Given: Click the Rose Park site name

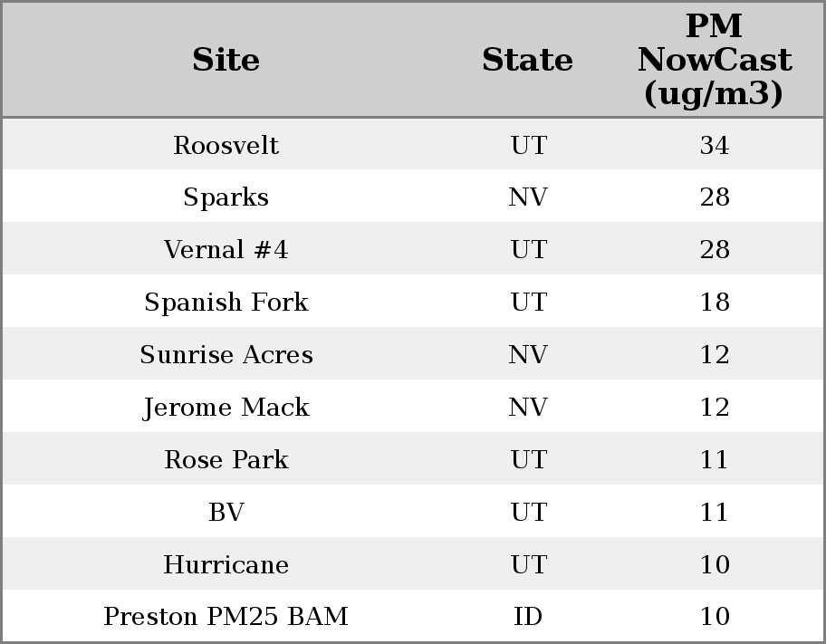Looking at the screenshot, I should pos(226,460).
